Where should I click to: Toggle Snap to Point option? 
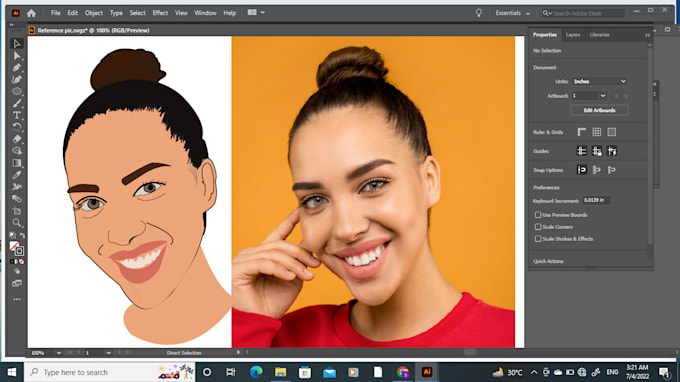[x=582, y=170]
